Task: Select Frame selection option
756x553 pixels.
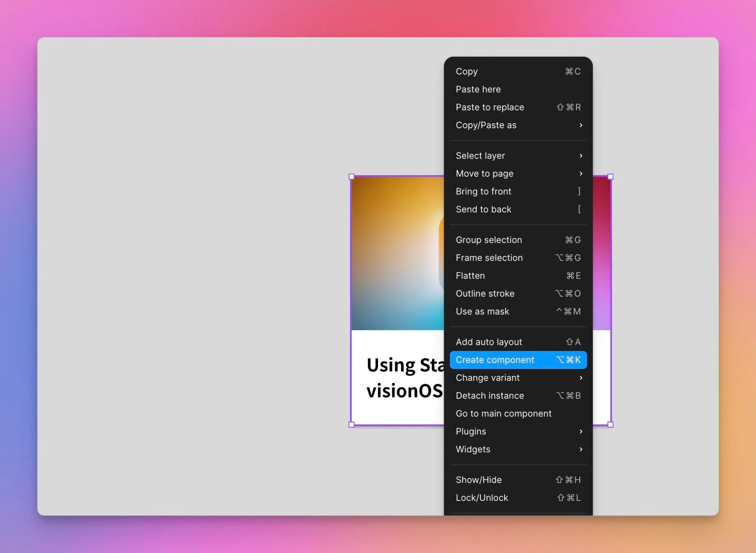Action: pos(489,258)
